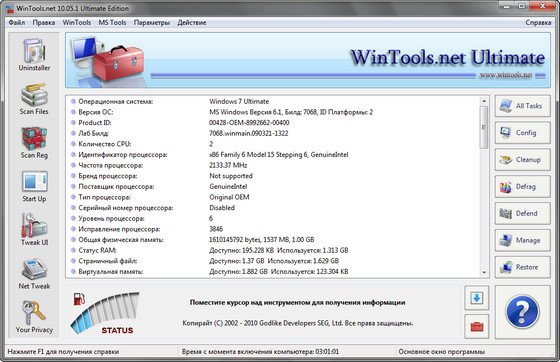Screen dimensions: 560x362
Task: Open the Tweak UI tool
Action: coord(34,230)
